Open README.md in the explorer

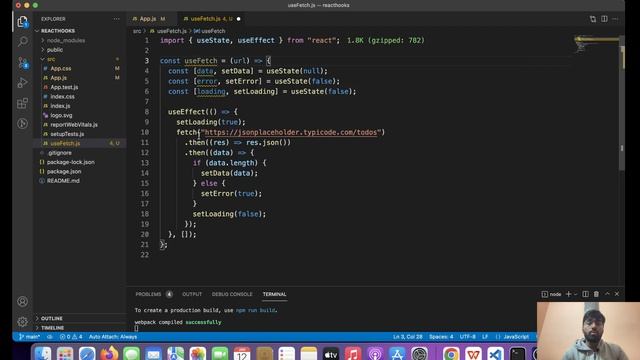click(63, 181)
